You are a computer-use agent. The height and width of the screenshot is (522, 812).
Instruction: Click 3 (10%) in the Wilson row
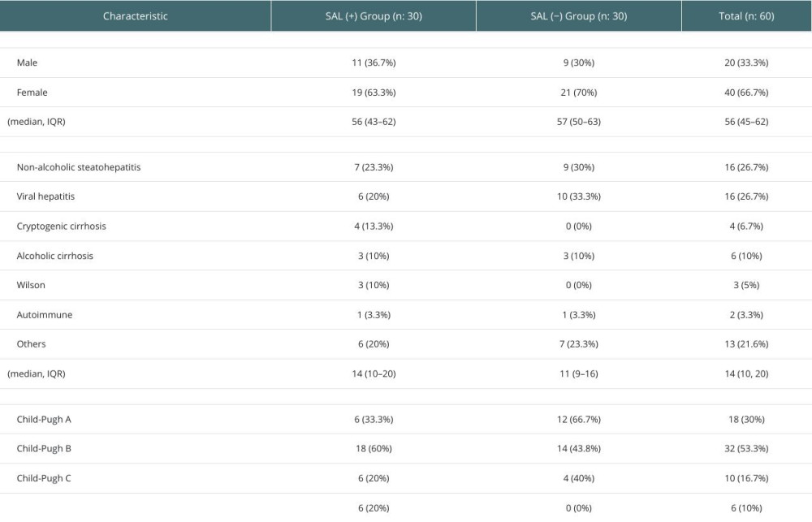pyautogui.click(x=374, y=285)
